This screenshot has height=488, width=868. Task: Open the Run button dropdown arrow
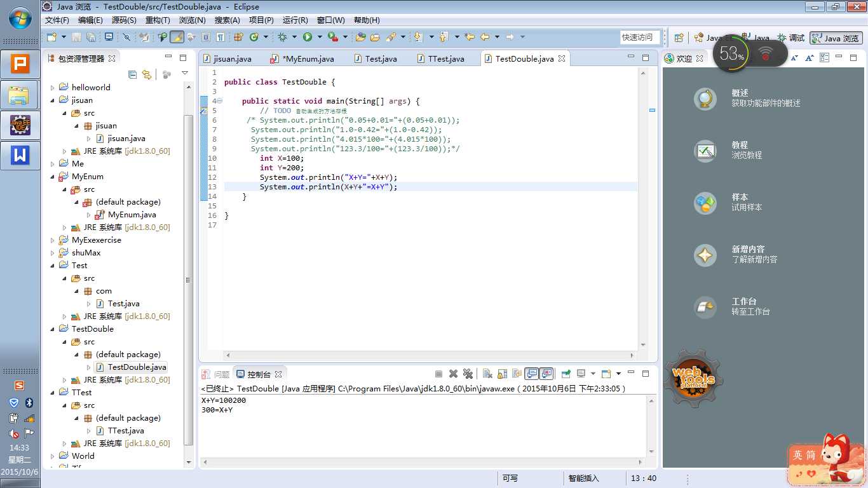coord(319,37)
